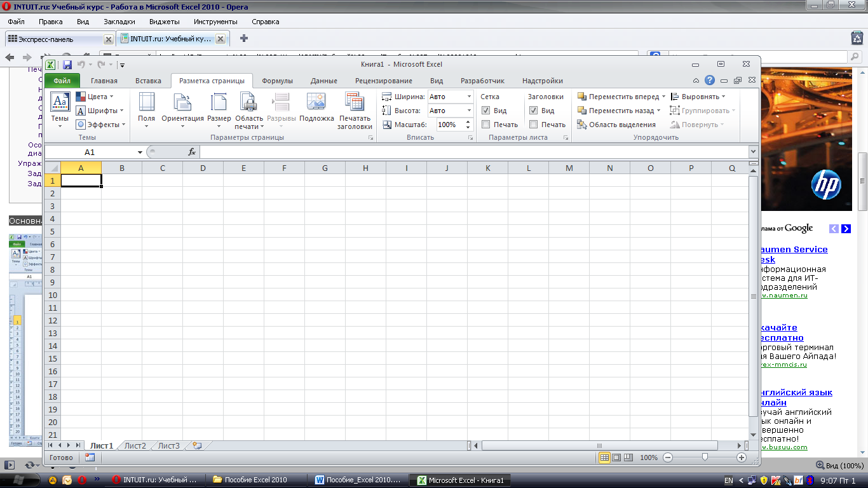Toggle Заголовки Печать headings print checkbox
The height and width of the screenshot is (488, 868).
tap(534, 125)
